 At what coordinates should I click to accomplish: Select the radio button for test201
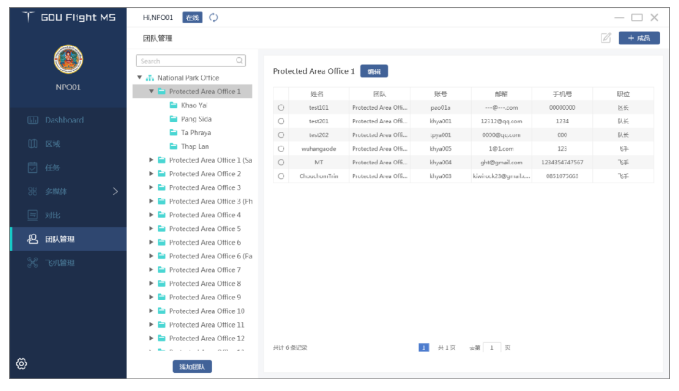tap(281, 121)
